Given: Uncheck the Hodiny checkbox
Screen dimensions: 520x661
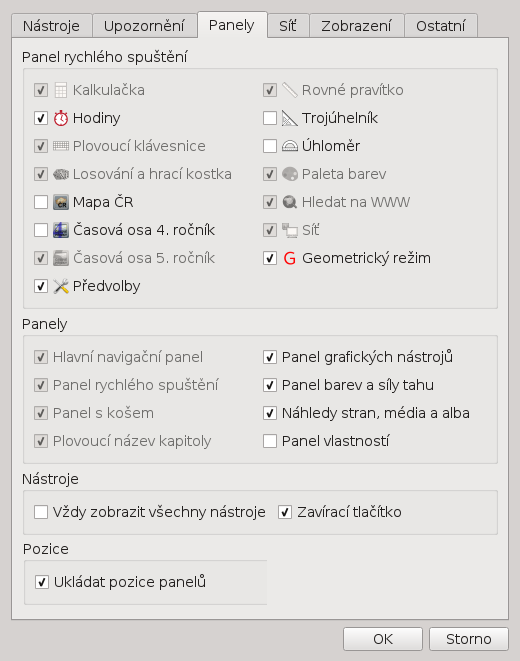Looking at the screenshot, I should tap(41, 118).
